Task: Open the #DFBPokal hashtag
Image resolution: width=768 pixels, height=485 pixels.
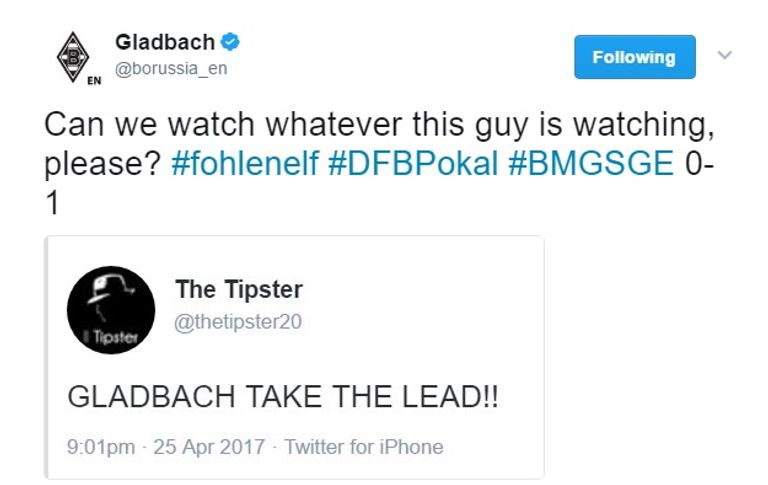Action: pos(413,163)
